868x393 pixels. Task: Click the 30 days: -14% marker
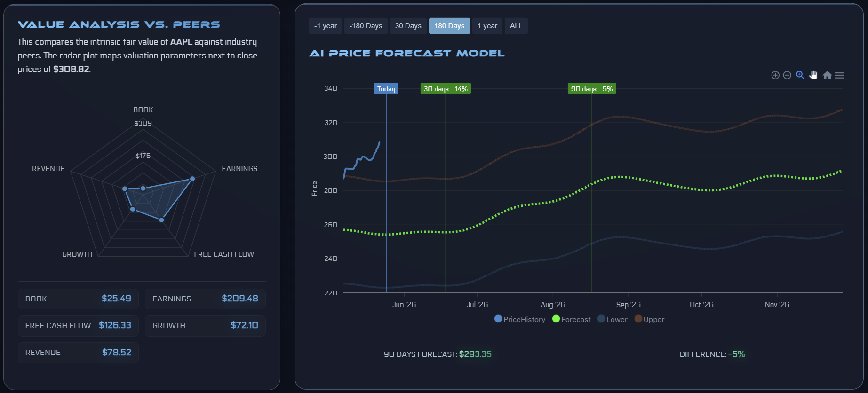pyautogui.click(x=446, y=89)
